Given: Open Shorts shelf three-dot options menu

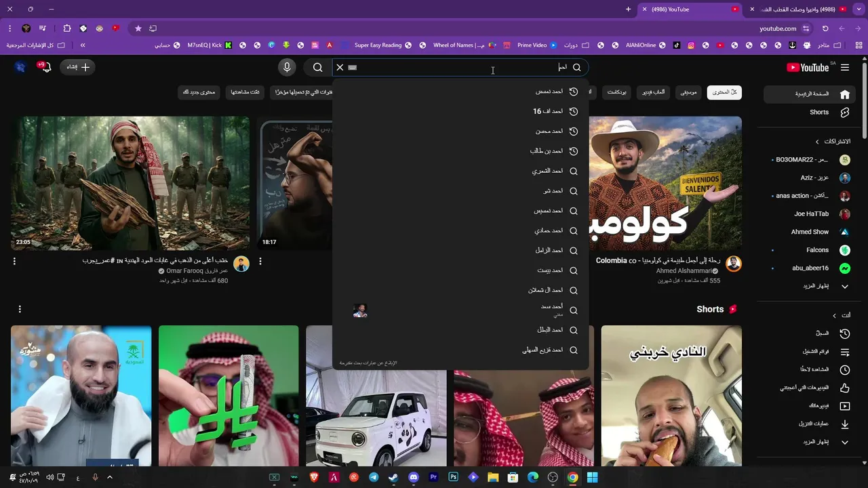Looking at the screenshot, I should point(20,309).
